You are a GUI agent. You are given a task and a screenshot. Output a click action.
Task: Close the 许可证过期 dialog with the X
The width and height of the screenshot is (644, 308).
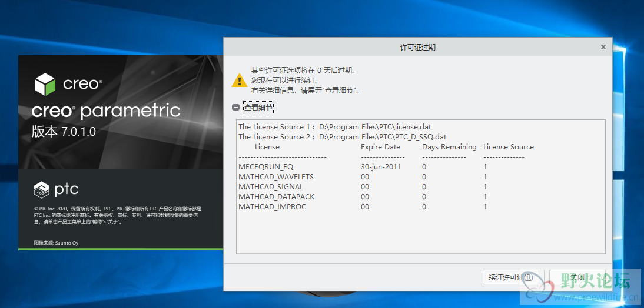(603, 47)
